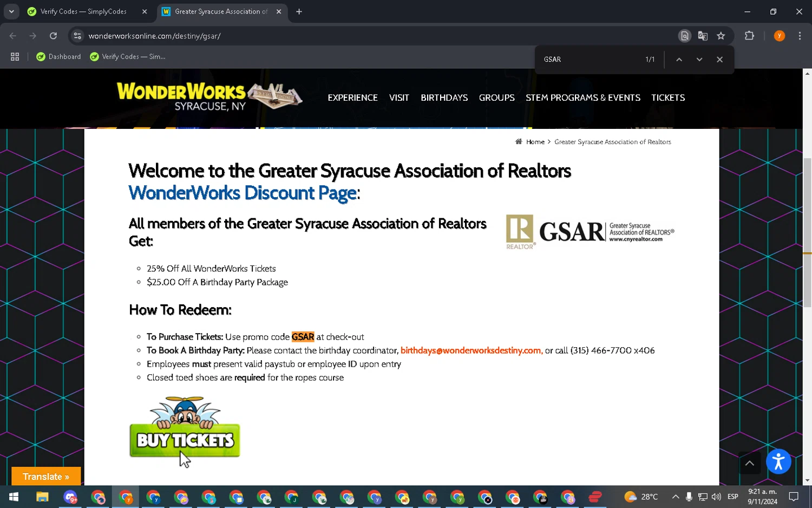Open a new browser tab
812x508 pixels.
coord(299,11)
